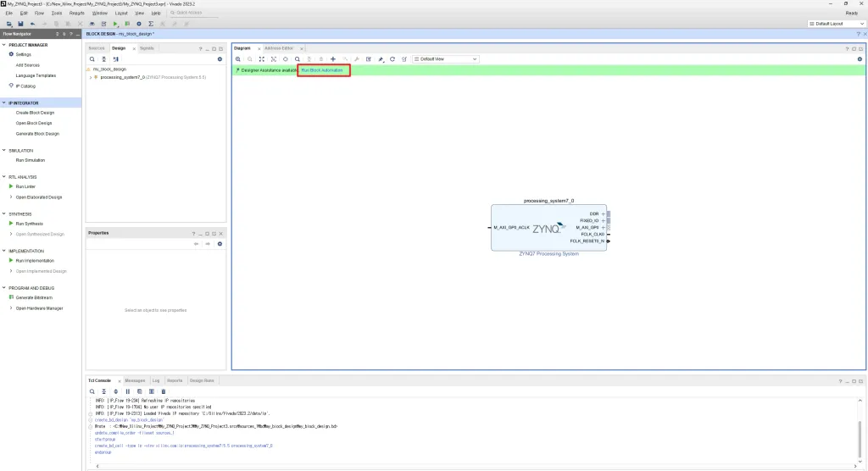This screenshot has height=471, width=868.
Task: Open the Reports menu
Action: point(77,13)
